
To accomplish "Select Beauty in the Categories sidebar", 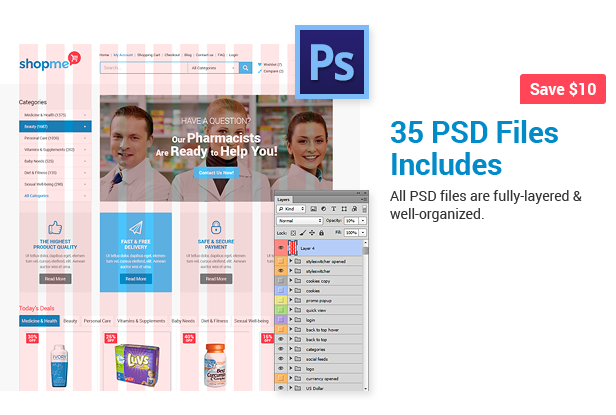I will point(55,127).
